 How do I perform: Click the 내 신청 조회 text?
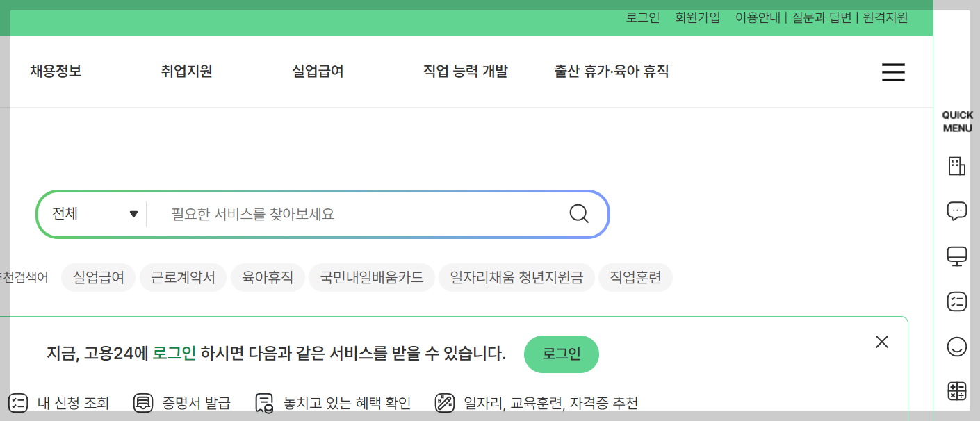[73, 403]
